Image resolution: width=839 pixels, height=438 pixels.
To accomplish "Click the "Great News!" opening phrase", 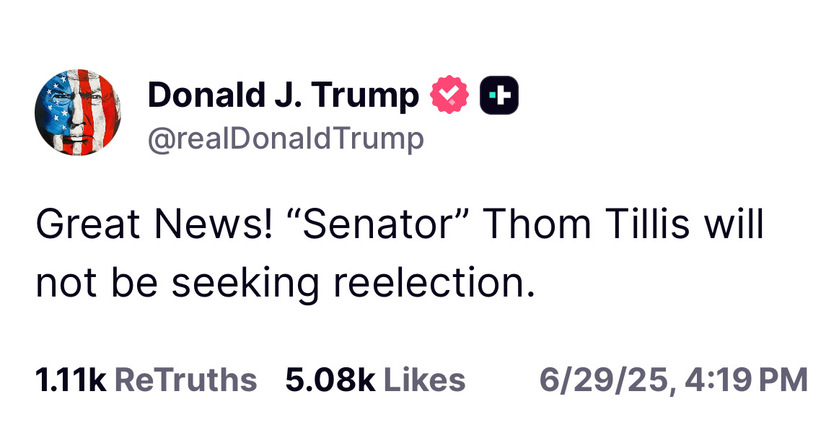I will pos(154,224).
